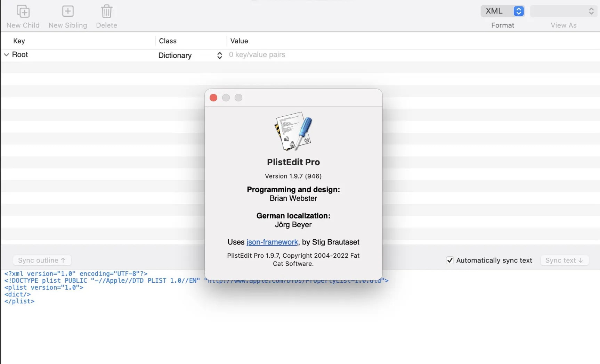Click the Value column header
The height and width of the screenshot is (364, 600).
239,41
